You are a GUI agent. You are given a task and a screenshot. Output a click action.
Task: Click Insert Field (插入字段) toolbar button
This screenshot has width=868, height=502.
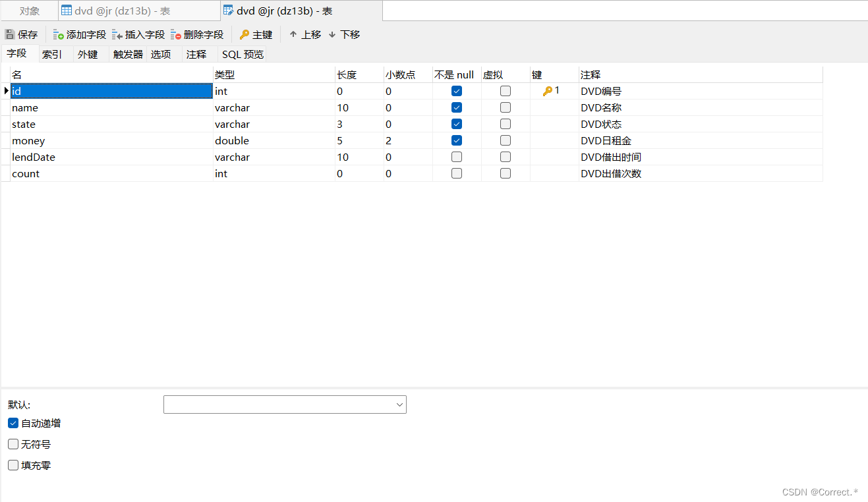138,34
